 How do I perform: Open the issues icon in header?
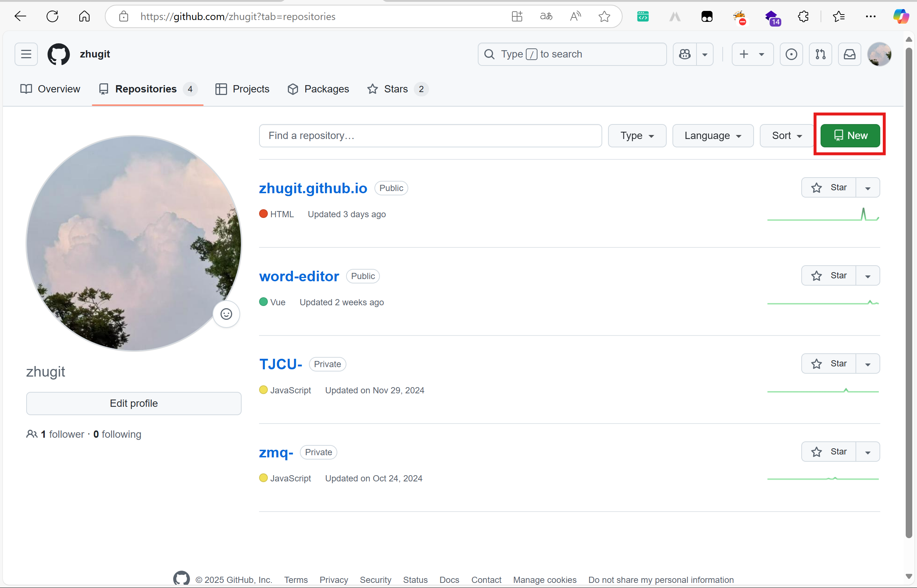[x=791, y=54]
